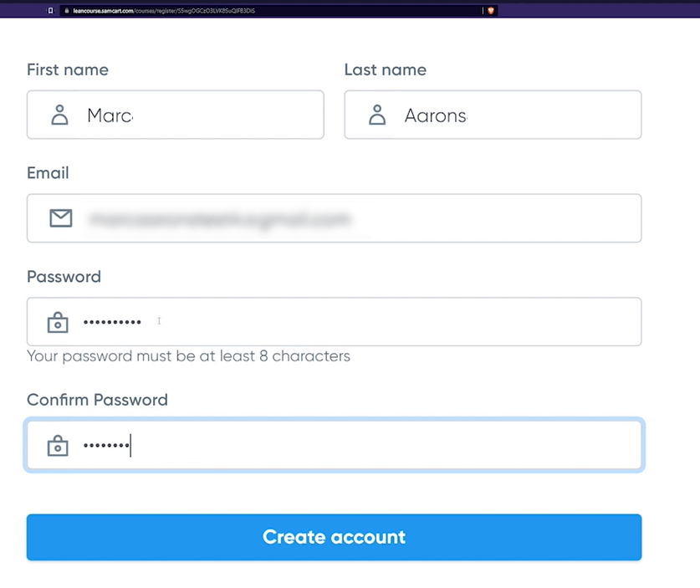Viewport: 700px width, 588px height.
Task: Click the padlock site-info icon in the URL bar
Action: [x=67, y=11]
